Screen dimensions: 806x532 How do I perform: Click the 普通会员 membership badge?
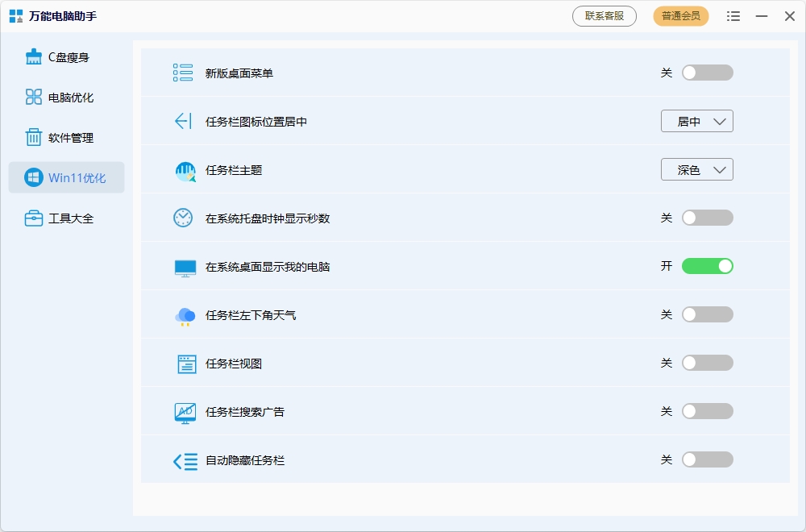point(679,15)
